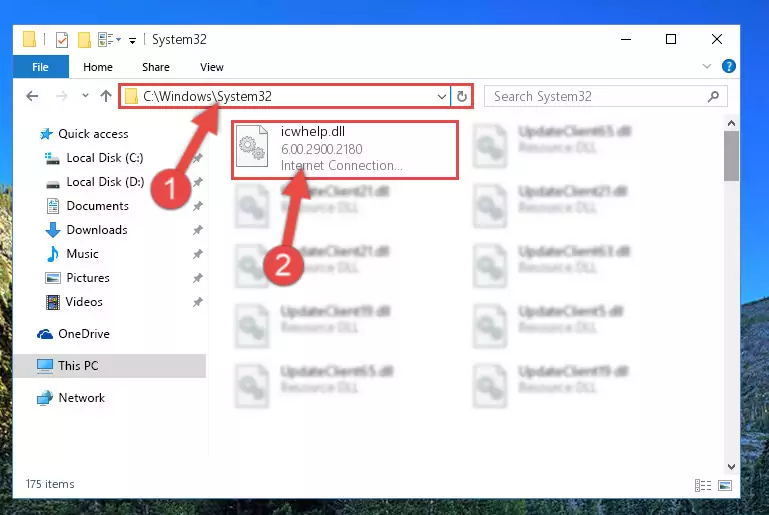Open the File menu
769x515 pixels.
(x=41, y=67)
